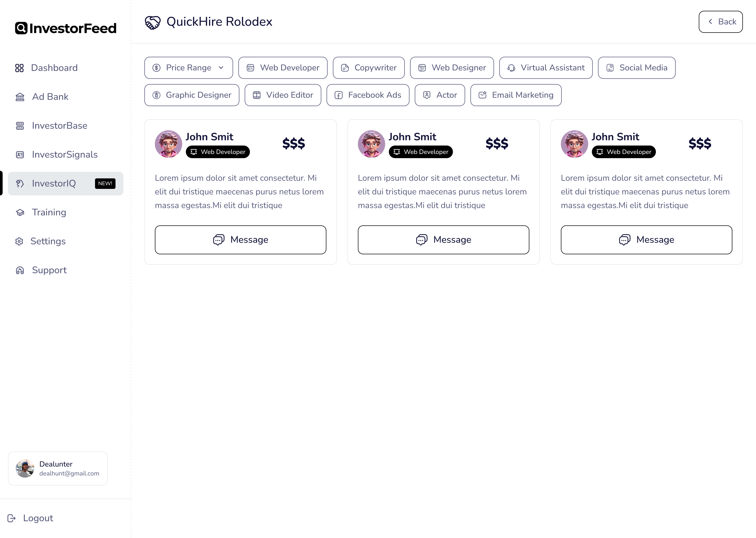Open Settings via the gear icon
The height and width of the screenshot is (538, 756).
19,241
